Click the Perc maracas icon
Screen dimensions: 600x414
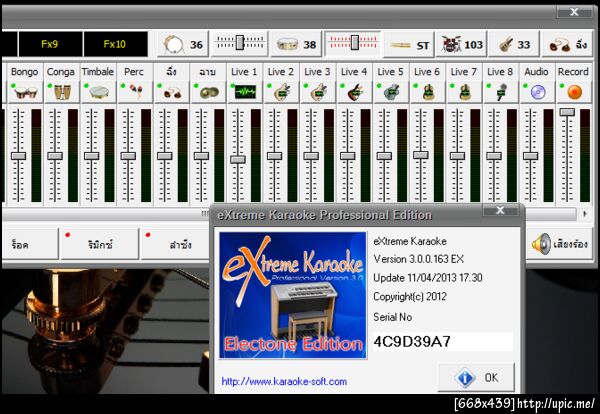click(136, 92)
